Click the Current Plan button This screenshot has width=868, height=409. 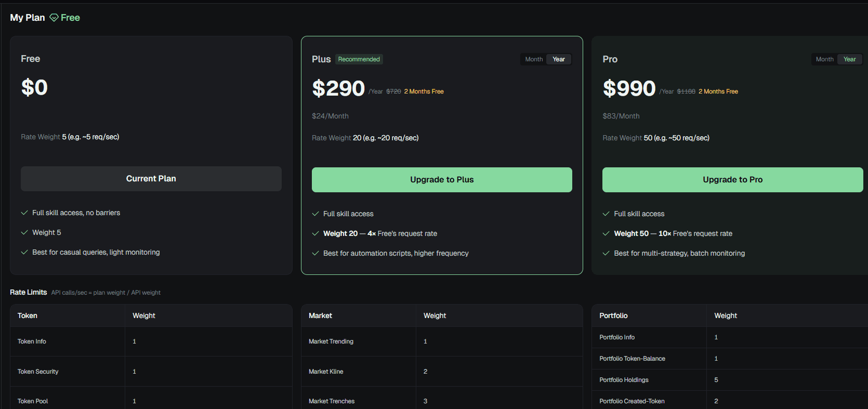[x=151, y=179]
